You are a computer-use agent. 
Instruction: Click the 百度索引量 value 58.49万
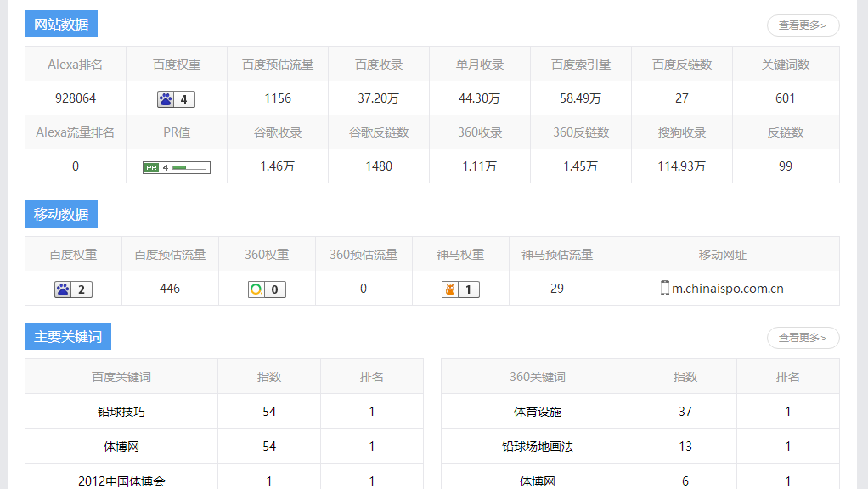pos(581,98)
